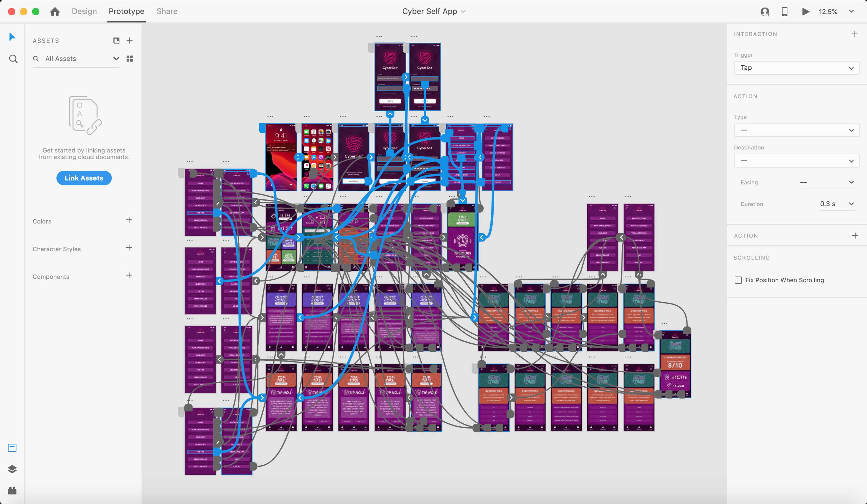
Task: Click the plus icon beside ASSETS header
Action: 130,40
